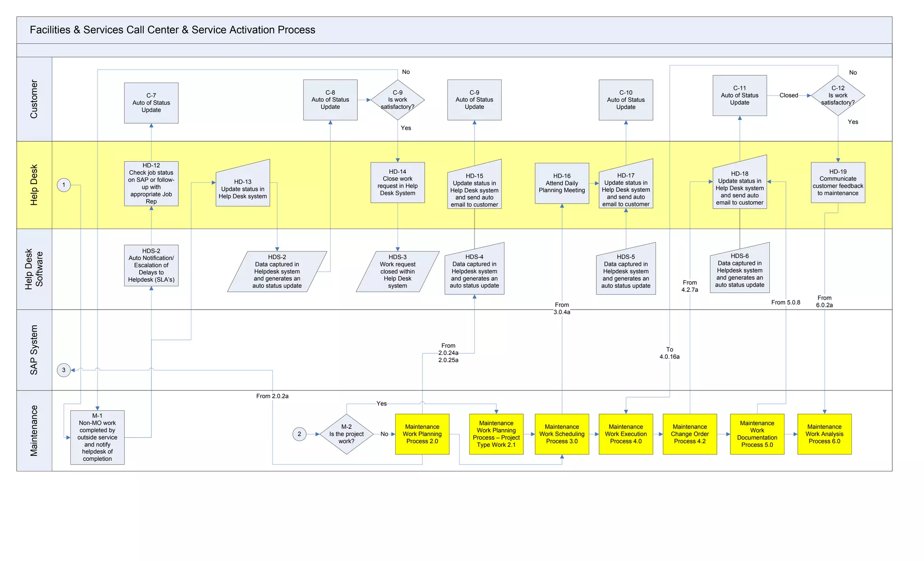Select the Maintenance Work Planning Process 2.0 box

coord(422,434)
